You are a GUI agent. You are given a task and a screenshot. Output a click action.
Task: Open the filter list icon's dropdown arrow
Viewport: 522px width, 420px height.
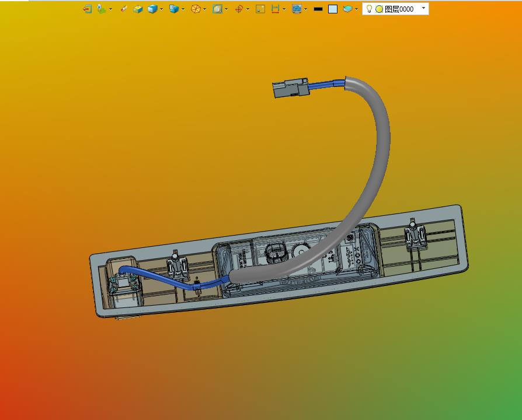(110, 9)
